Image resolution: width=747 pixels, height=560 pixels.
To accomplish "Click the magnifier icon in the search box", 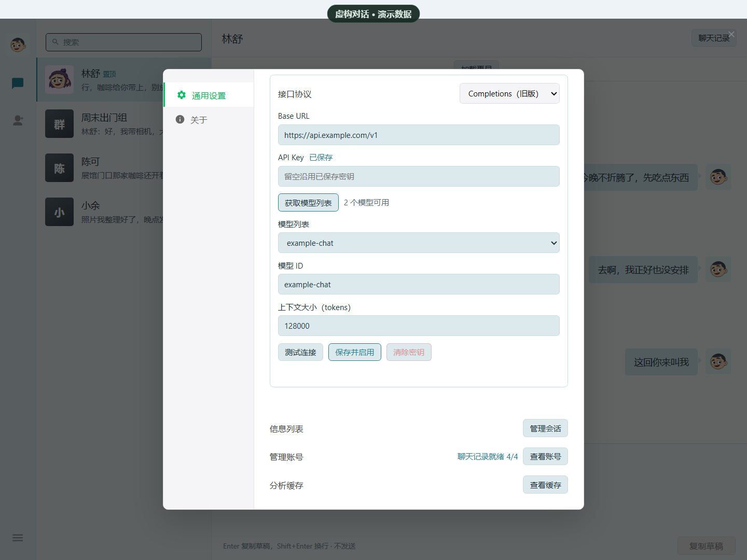I will (x=56, y=42).
